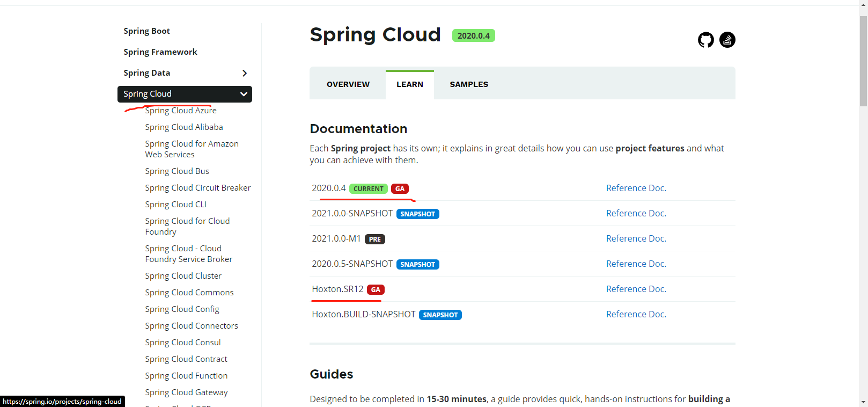Viewport: 868px width, 407px height.
Task: Expand the Spring Data chevron
Action: click(x=245, y=73)
